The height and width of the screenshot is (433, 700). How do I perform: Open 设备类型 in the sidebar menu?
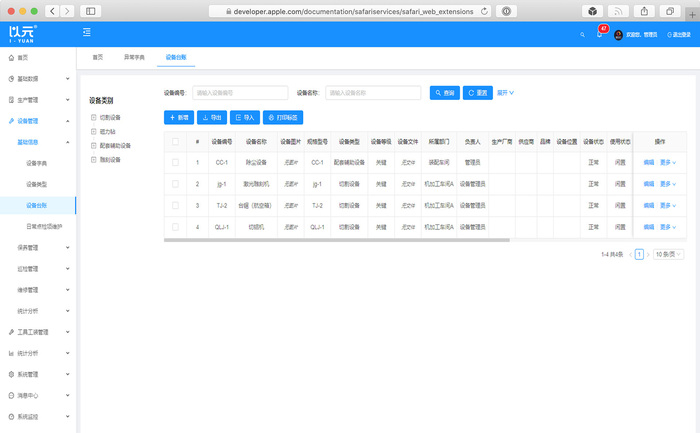[36, 184]
